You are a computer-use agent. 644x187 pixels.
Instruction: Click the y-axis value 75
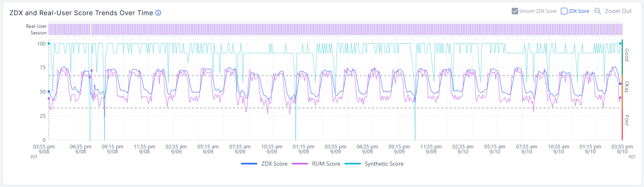pyautogui.click(x=43, y=67)
